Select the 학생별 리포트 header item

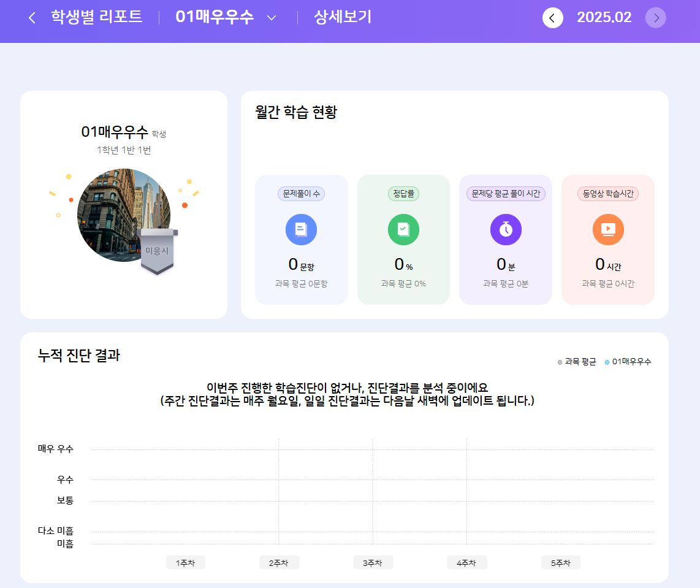[x=97, y=17]
